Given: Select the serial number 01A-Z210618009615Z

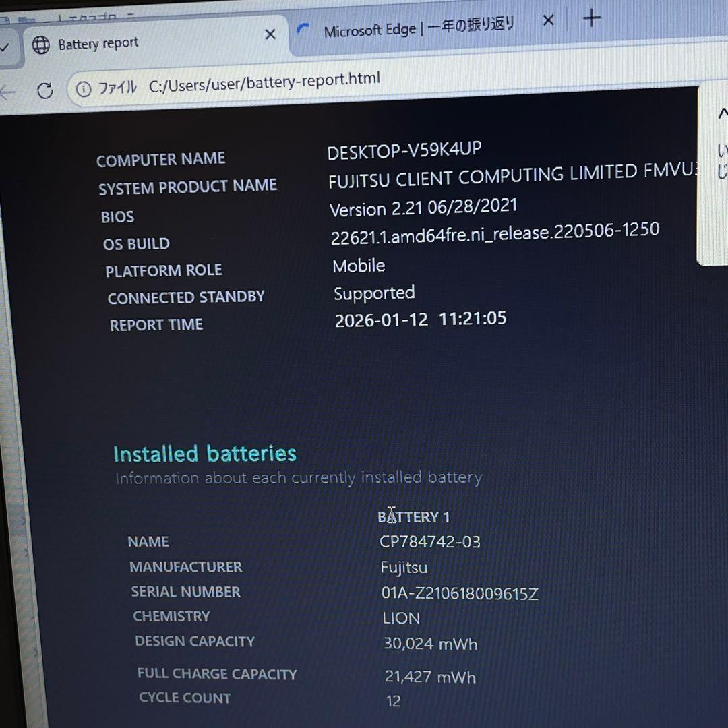Looking at the screenshot, I should coord(460,594).
